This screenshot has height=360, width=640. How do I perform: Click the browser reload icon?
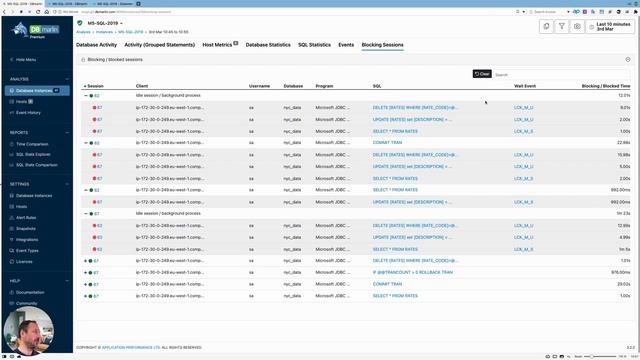38,12
